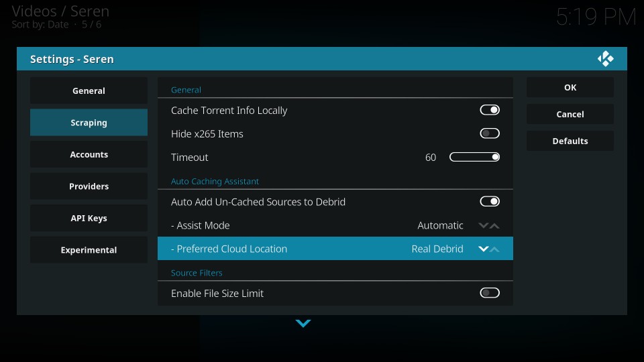Select the Real Debrid cloud location value
644x362 pixels.
[437, 249]
